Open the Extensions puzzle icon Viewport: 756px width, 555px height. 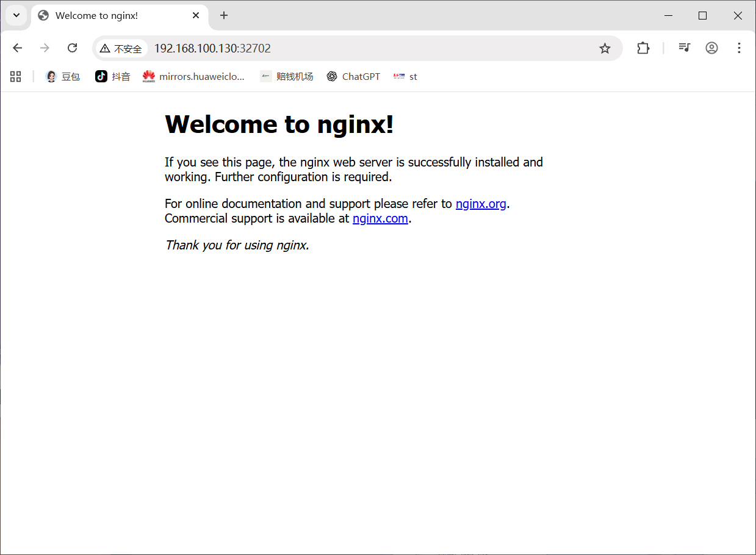click(x=643, y=48)
